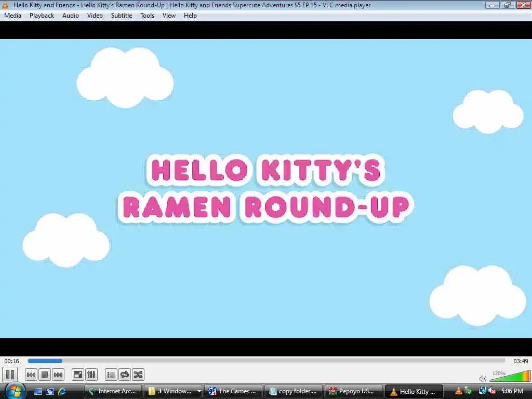Click Show Desktop quick launch icon
The image size is (532, 399).
point(37,391)
